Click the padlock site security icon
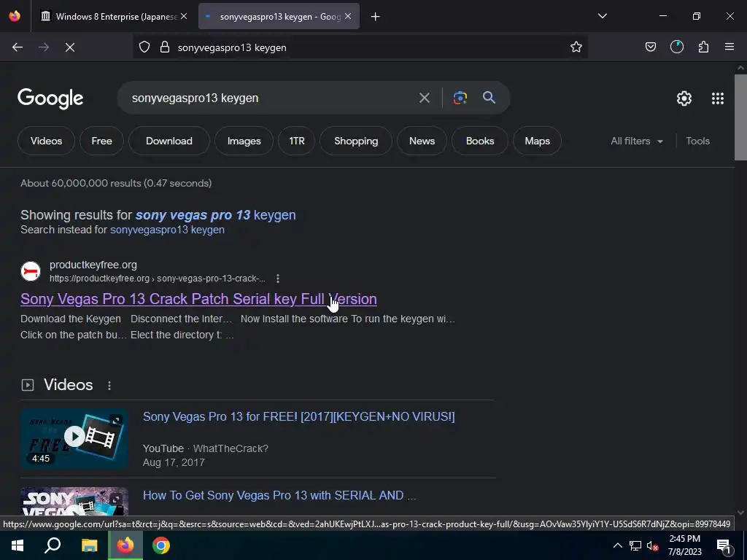The image size is (747, 560). pos(165,47)
